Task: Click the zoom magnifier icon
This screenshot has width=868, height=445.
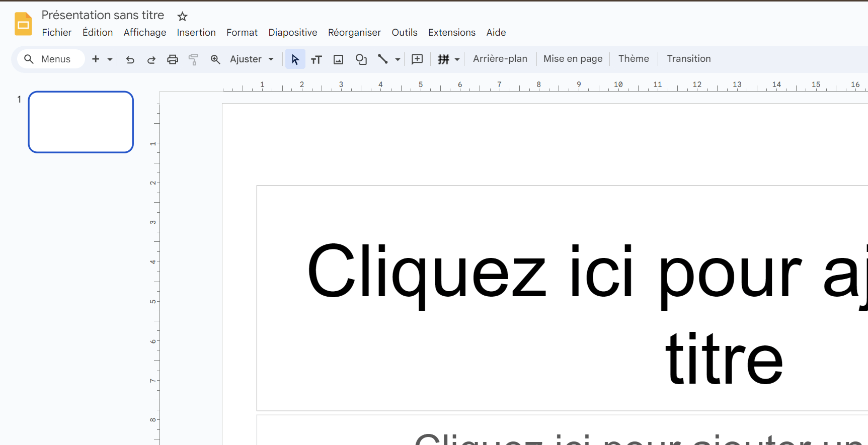Action: (215, 59)
